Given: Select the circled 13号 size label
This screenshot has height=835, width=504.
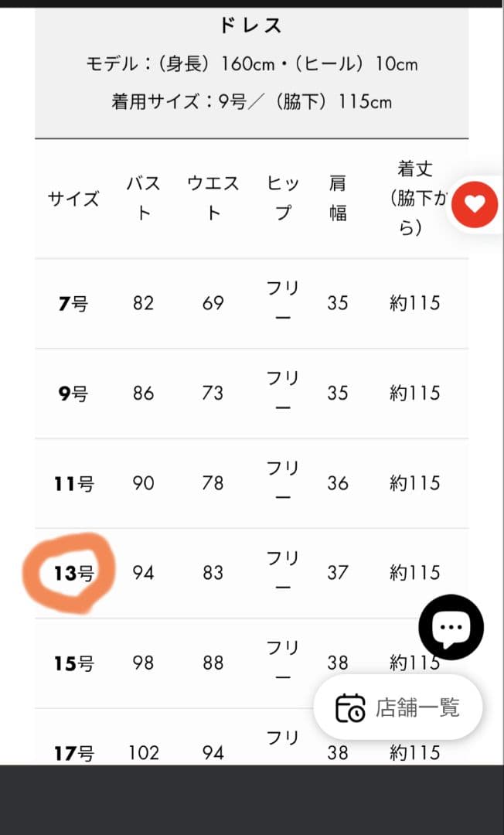Looking at the screenshot, I should pos(73,573).
